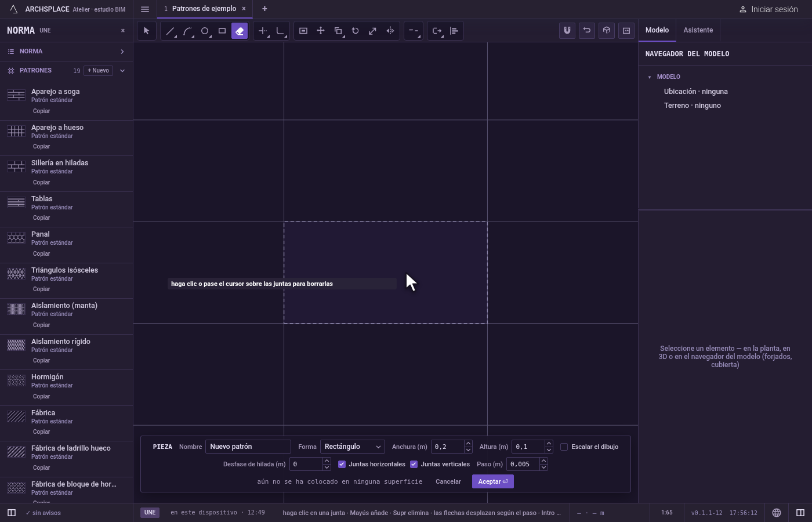The width and height of the screenshot is (812, 522).
Task: Pick the arc drawing tool
Action: 187,31
